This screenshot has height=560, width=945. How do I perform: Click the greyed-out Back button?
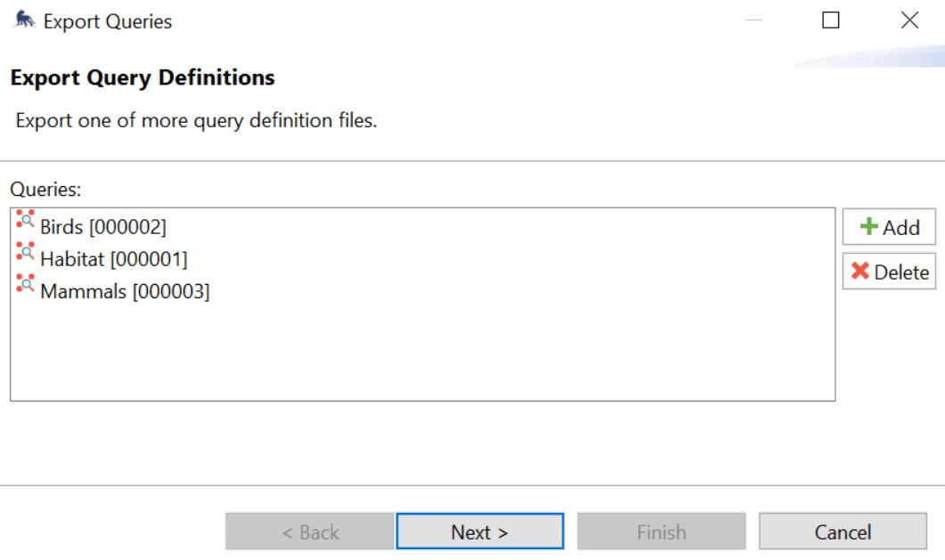click(x=310, y=532)
